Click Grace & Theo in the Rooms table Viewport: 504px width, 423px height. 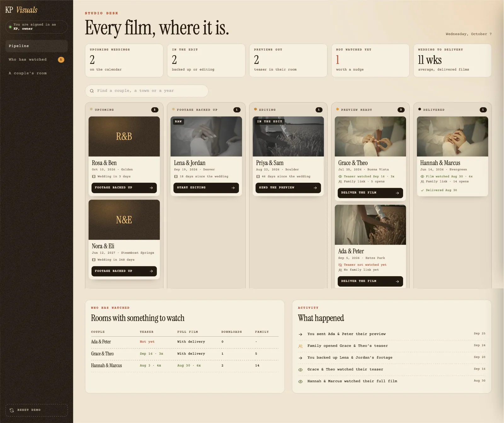(102, 354)
